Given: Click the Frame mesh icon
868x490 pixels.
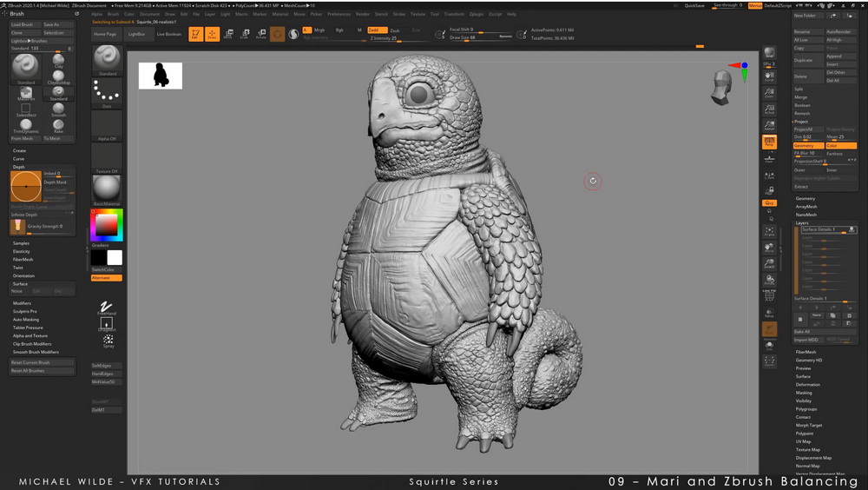Looking at the screenshot, I should click(769, 230).
